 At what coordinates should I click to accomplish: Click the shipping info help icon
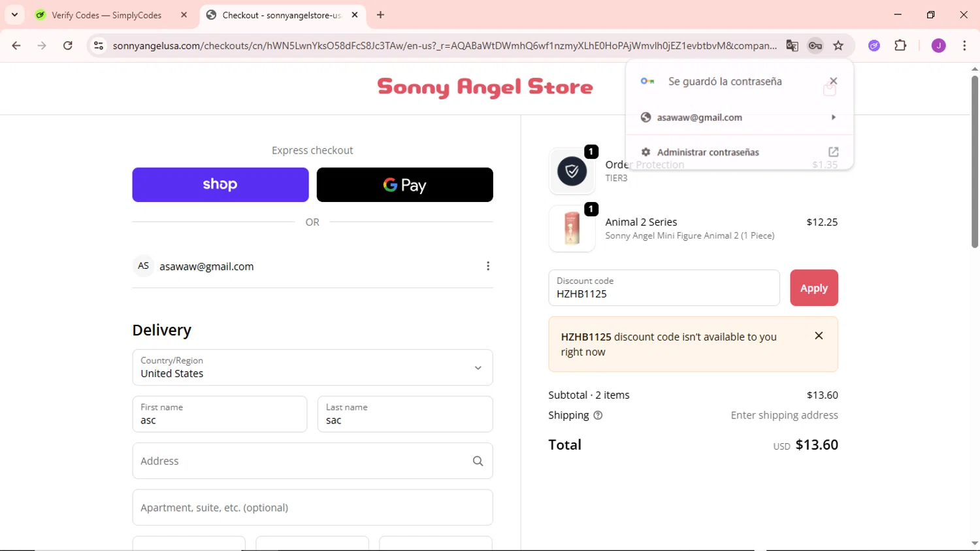(x=598, y=416)
